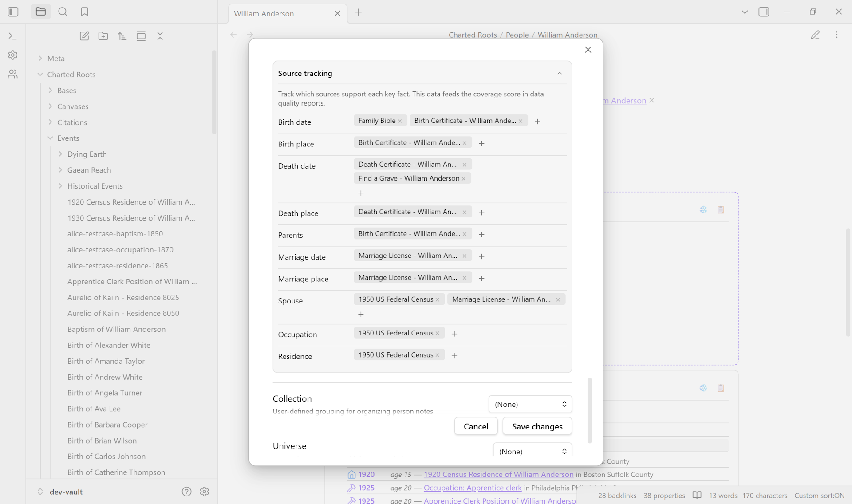The image size is (852, 504).
Task: Close the William Anderson tab
Action: [x=338, y=13]
